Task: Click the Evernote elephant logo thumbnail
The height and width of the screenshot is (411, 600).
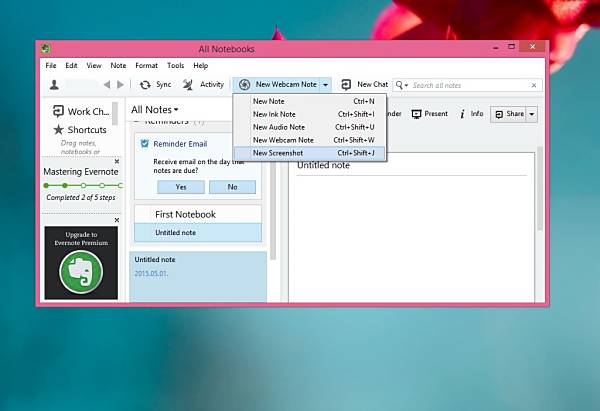Action: [81, 272]
